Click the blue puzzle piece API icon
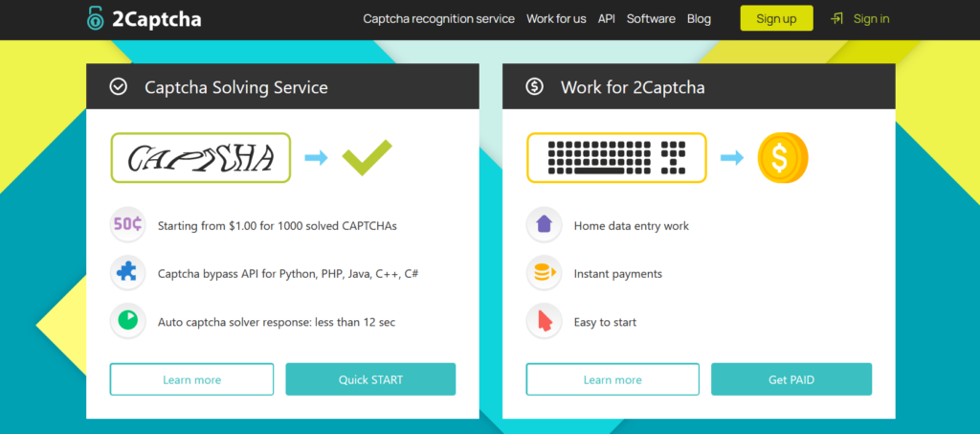 pos(128,273)
